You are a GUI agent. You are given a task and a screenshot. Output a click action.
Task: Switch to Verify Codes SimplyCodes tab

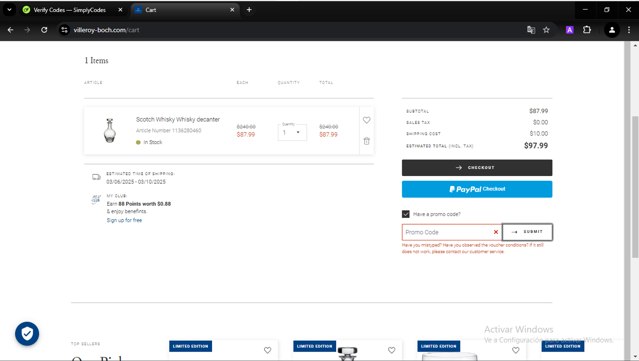click(x=70, y=10)
